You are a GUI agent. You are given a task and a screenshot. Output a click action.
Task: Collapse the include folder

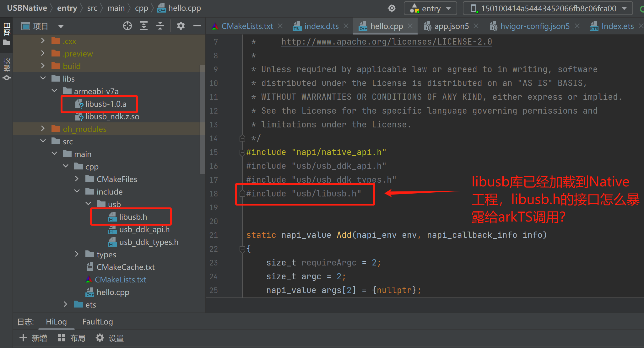tap(77, 191)
